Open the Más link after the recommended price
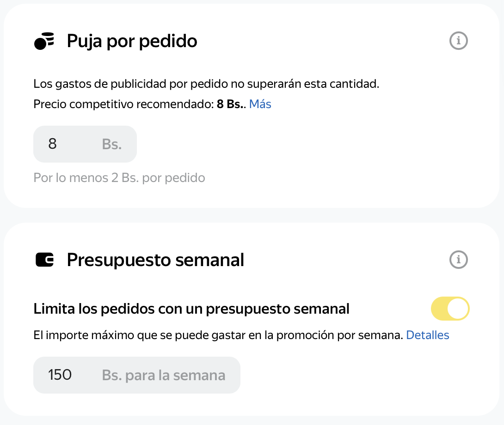504x425 pixels. point(260,104)
